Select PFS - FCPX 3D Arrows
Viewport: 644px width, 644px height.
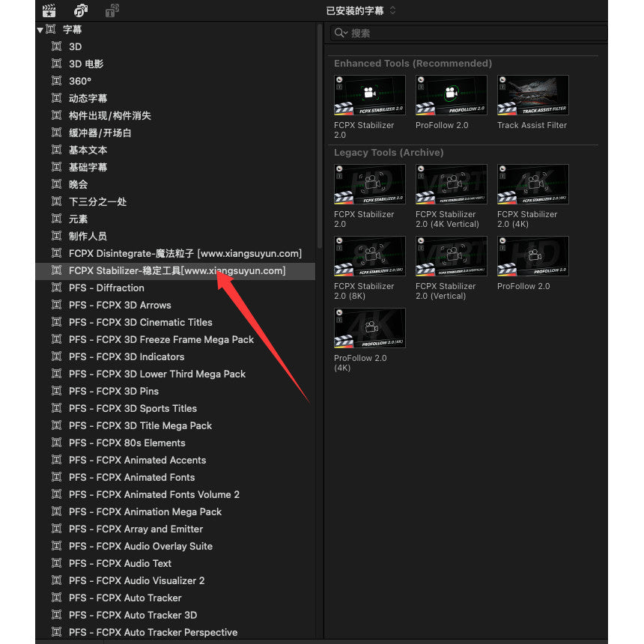175,306
